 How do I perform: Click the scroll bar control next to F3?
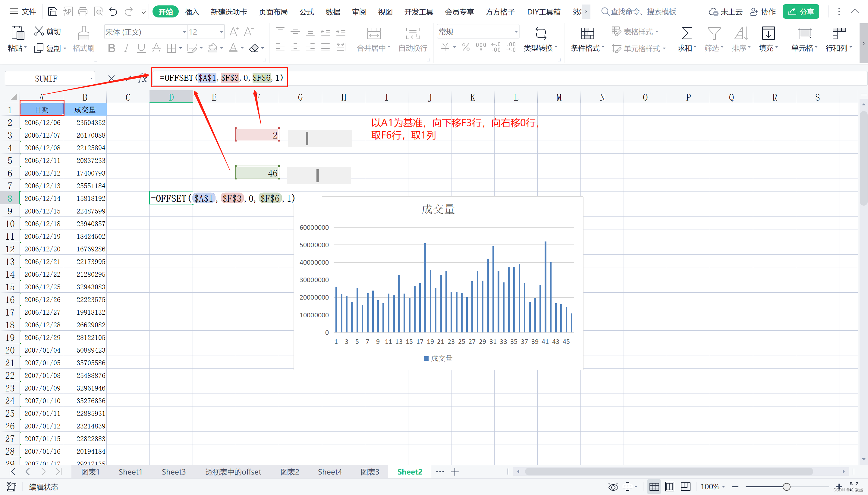[x=320, y=139]
